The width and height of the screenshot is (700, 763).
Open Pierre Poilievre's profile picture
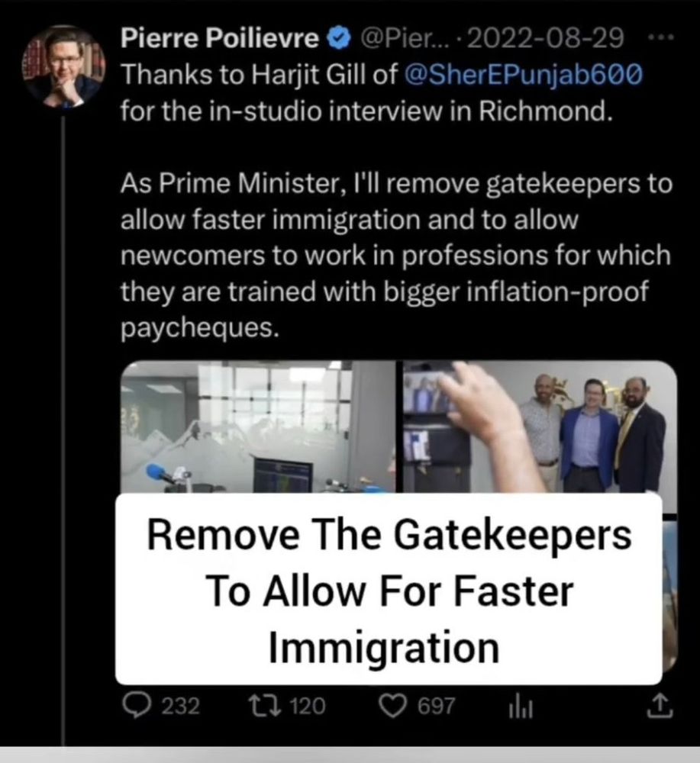[x=63, y=66]
